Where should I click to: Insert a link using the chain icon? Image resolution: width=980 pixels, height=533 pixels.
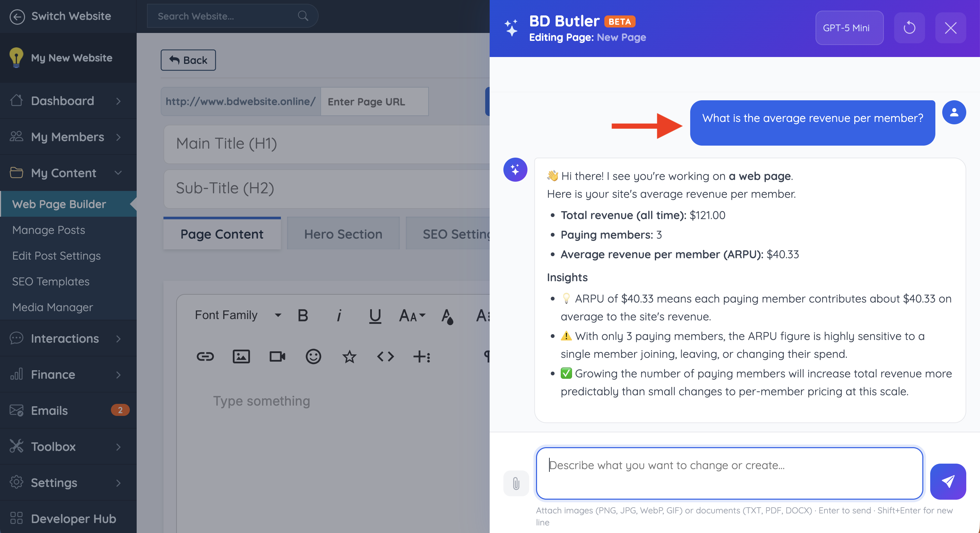(x=205, y=356)
